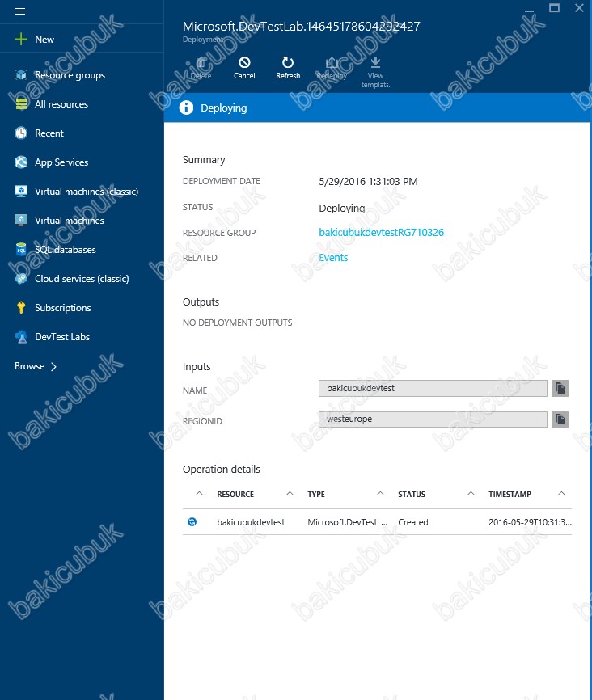Click the REGIONID field westeurope
Image resolution: width=592 pixels, height=700 pixels.
[x=433, y=420]
